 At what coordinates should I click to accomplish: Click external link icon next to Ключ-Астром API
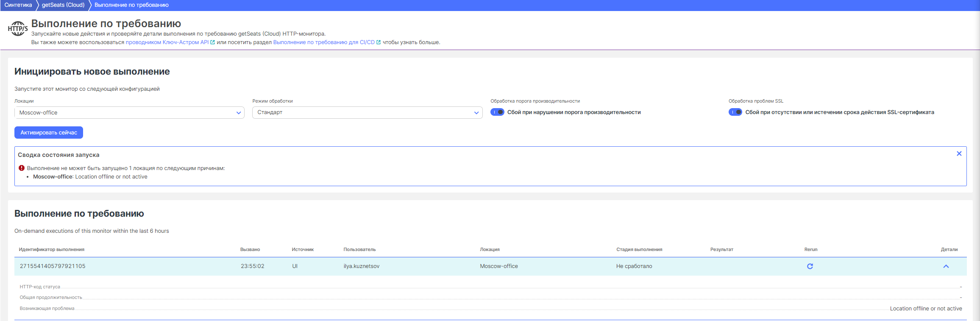212,42
